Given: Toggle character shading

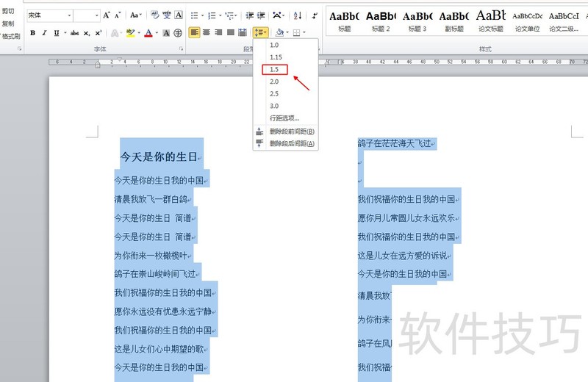Looking at the screenshot, I should [x=166, y=33].
